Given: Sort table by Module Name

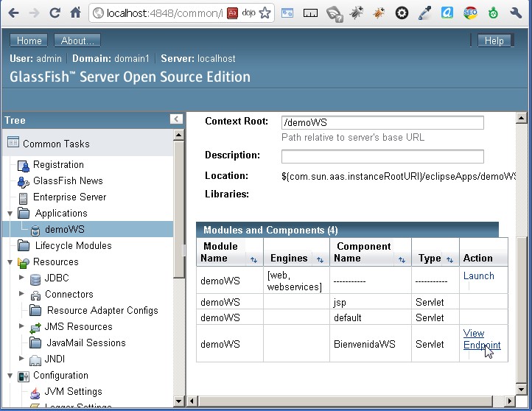Looking at the screenshot, I should click(253, 260).
